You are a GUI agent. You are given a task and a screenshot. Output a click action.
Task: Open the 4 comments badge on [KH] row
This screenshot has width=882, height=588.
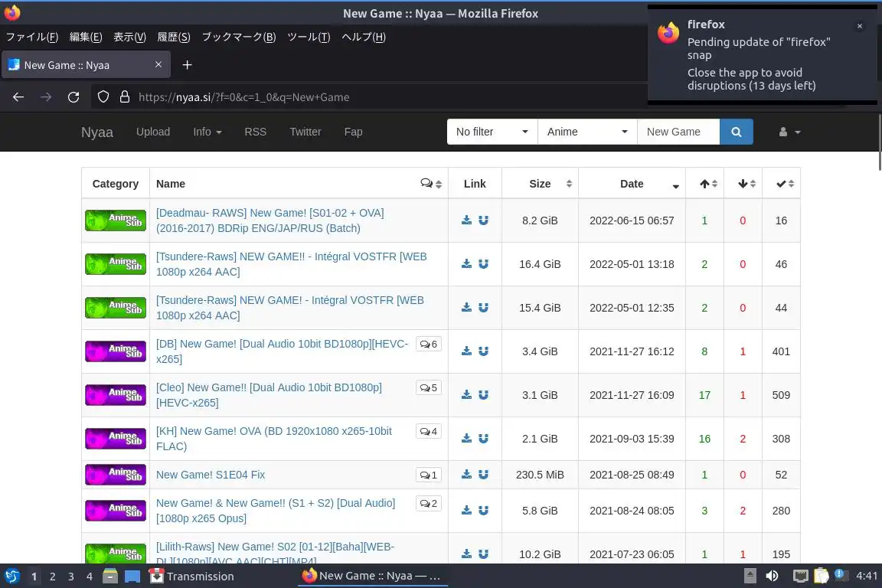pos(429,432)
